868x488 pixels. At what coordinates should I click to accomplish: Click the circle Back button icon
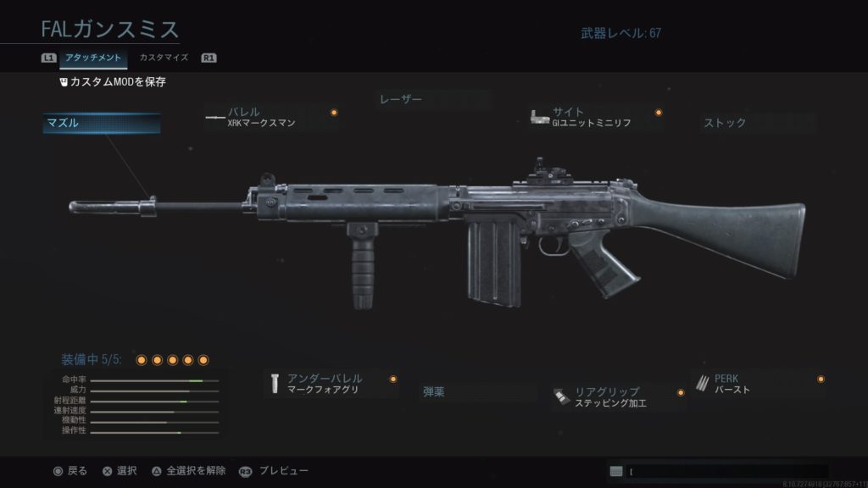click(x=58, y=471)
